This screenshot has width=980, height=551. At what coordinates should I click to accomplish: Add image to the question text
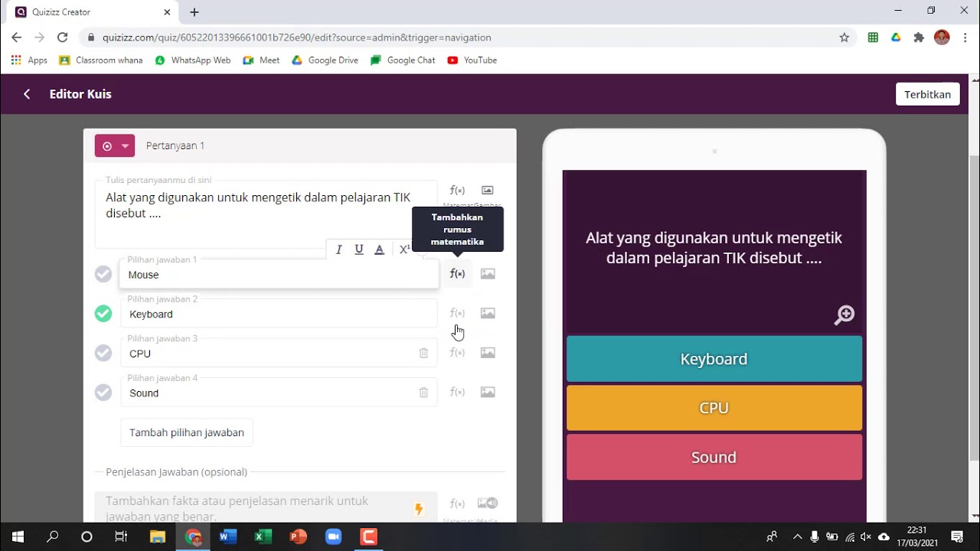(x=488, y=191)
